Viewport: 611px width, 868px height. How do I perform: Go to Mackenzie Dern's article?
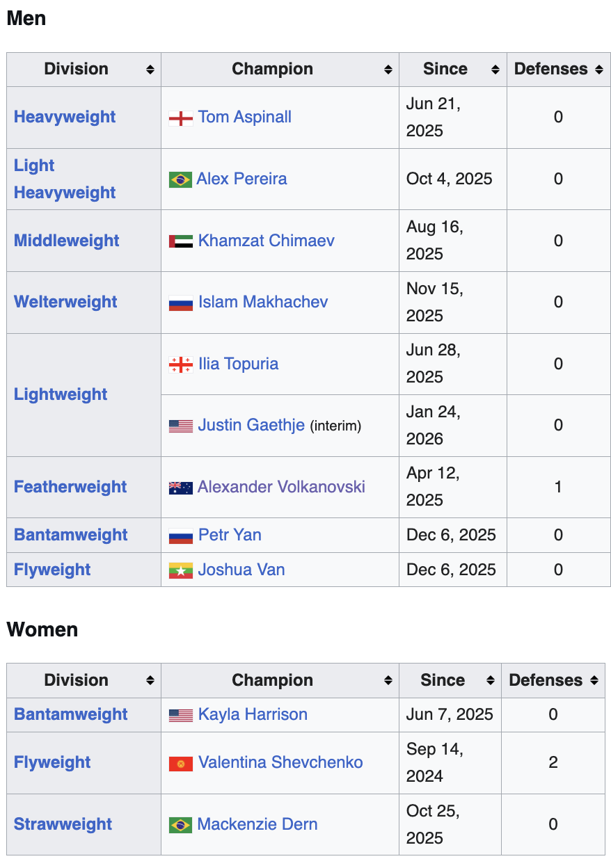point(257,825)
